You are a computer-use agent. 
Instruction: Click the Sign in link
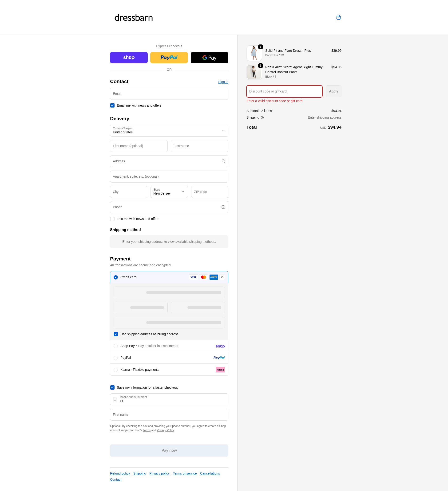coord(223,82)
